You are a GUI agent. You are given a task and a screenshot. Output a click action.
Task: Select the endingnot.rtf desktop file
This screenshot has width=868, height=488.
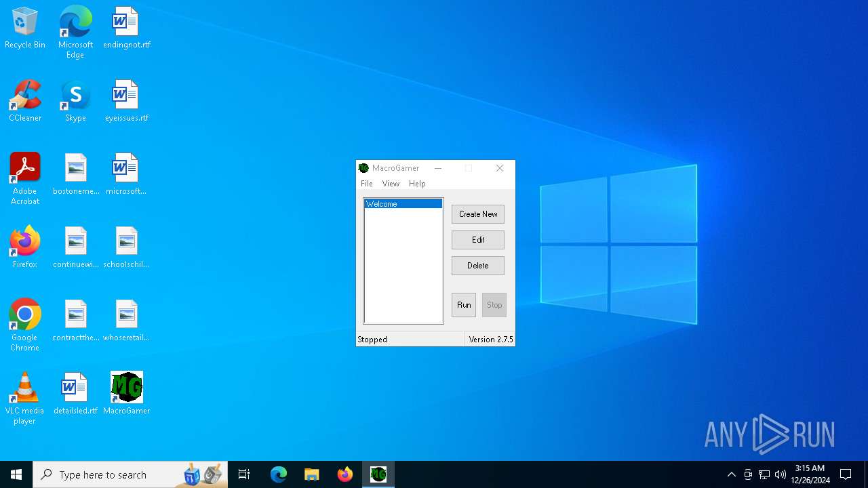point(127,28)
